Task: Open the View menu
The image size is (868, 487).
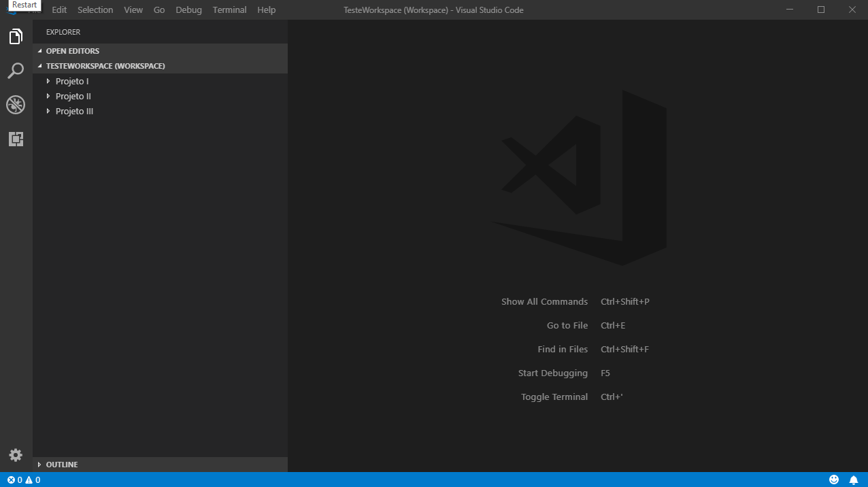Action: click(133, 10)
